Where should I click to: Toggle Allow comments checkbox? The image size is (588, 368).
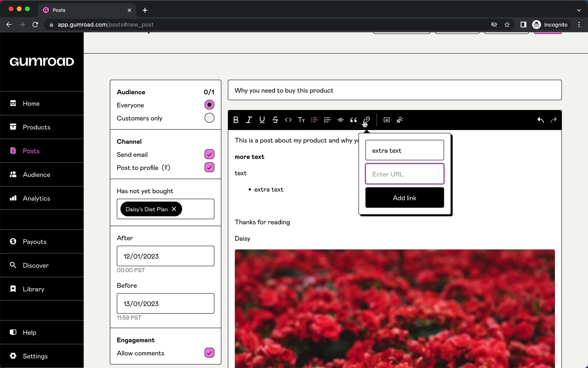coord(209,353)
